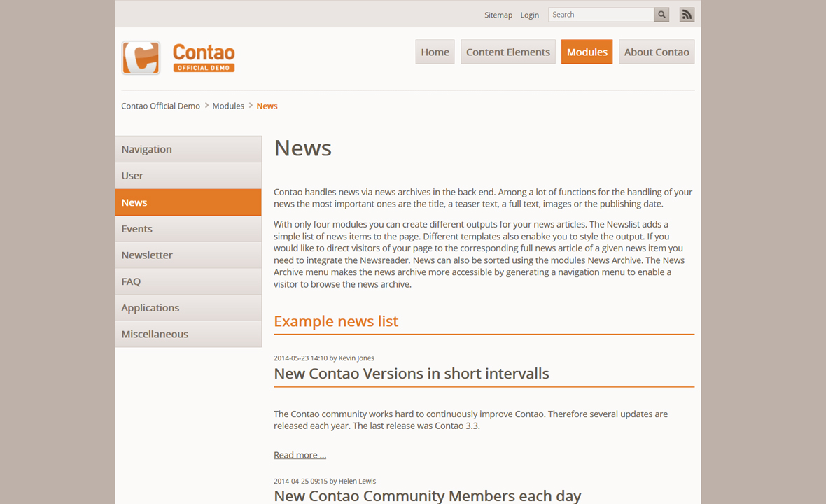
Task: Open Applications in the sidebar
Action: pos(188,307)
